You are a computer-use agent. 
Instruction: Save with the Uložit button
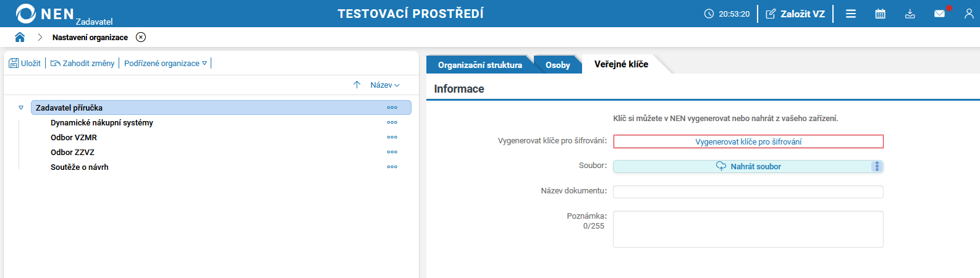25,63
